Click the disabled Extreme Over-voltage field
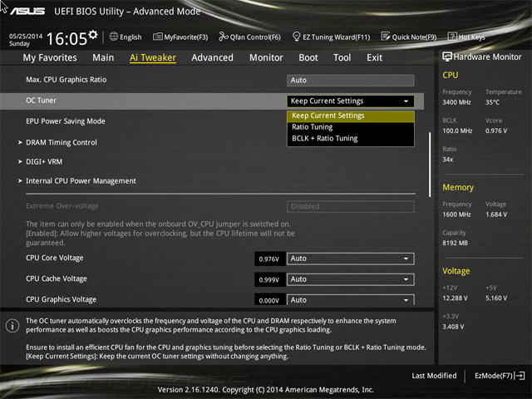The height and width of the screenshot is (399, 532). tap(351, 207)
